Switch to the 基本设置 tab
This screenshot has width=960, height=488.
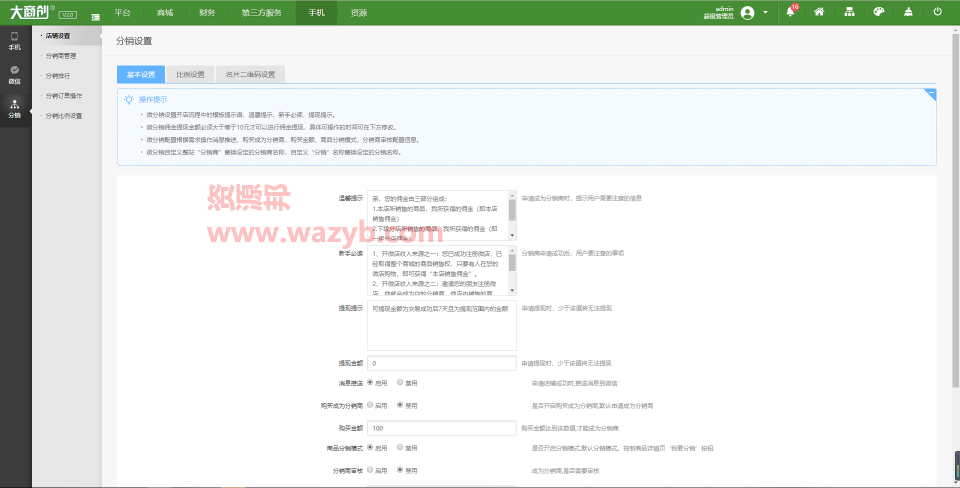(x=141, y=75)
